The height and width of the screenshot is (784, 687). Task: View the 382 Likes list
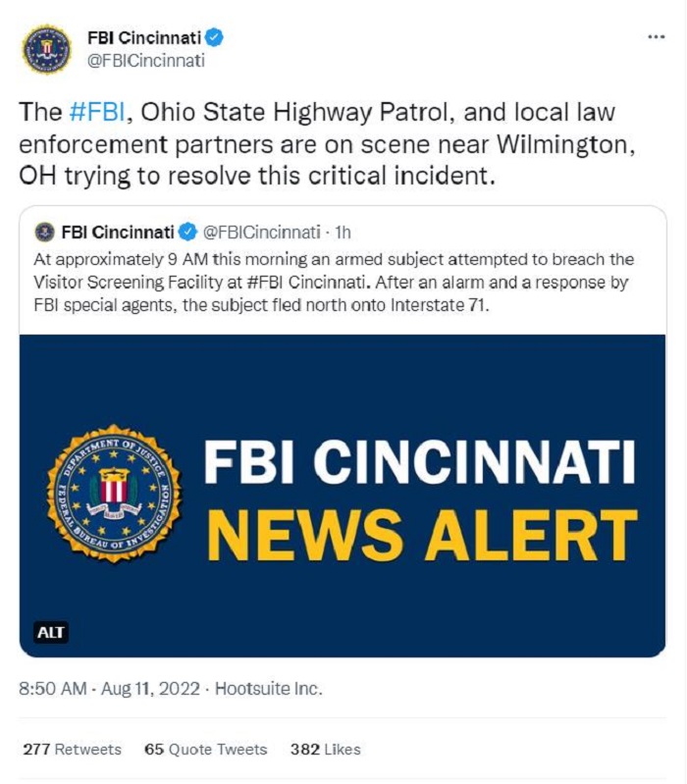point(326,749)
